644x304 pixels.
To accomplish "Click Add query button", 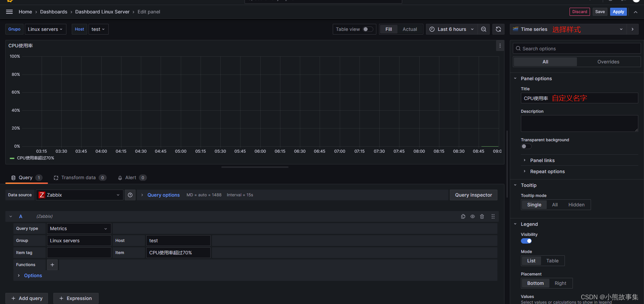I will [x=27, y=298].
